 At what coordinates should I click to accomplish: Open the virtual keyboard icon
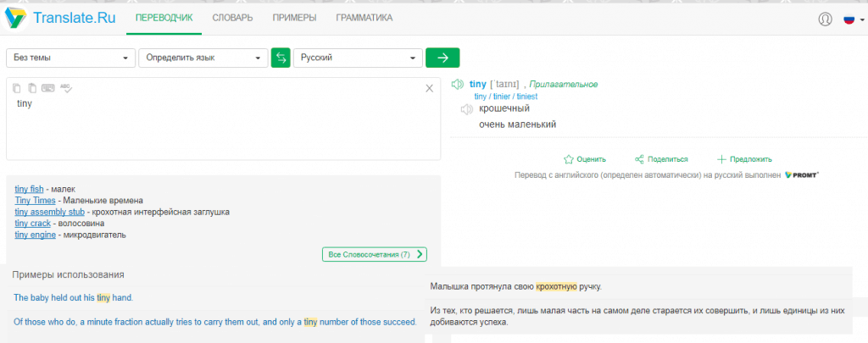[x=48, y=88]
